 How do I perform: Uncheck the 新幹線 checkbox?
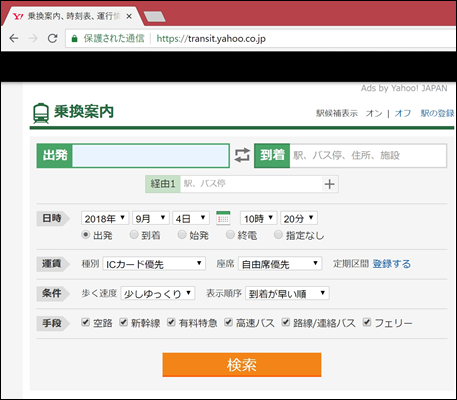coord(124,322)
